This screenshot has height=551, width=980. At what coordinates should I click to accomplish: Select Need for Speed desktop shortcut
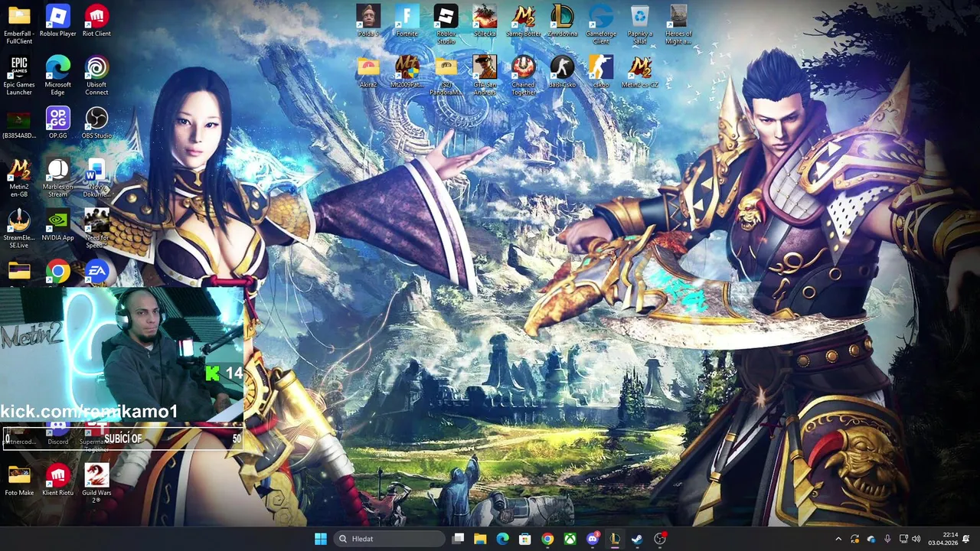pyautogui.click(x=96, y=229)
